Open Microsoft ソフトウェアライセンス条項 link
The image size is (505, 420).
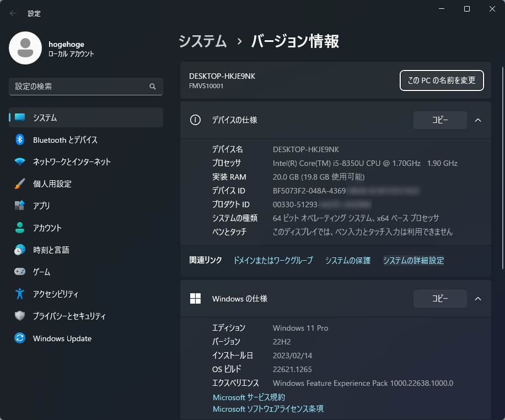tap(268, 409)
